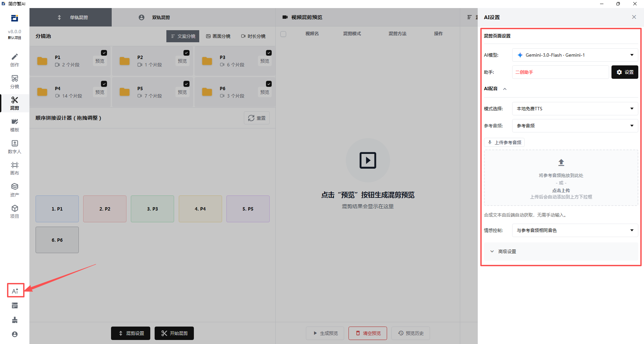
Task: Open the user account icon in sidebar
Action: pyautogui.click(x=15, y=334)
